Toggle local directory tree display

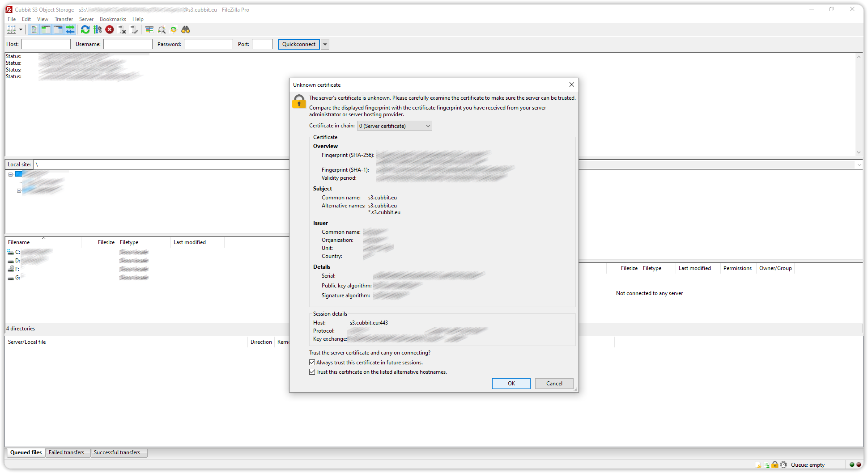(x=46, y=30)
